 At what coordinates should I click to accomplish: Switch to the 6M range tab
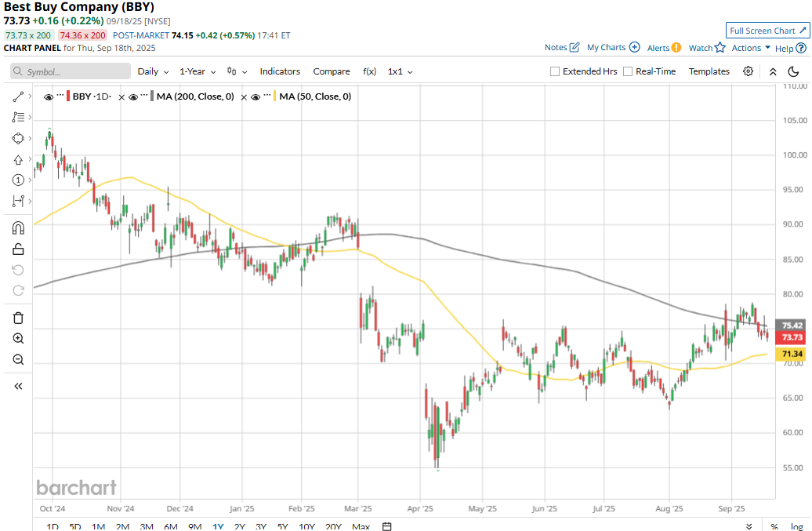170,526
